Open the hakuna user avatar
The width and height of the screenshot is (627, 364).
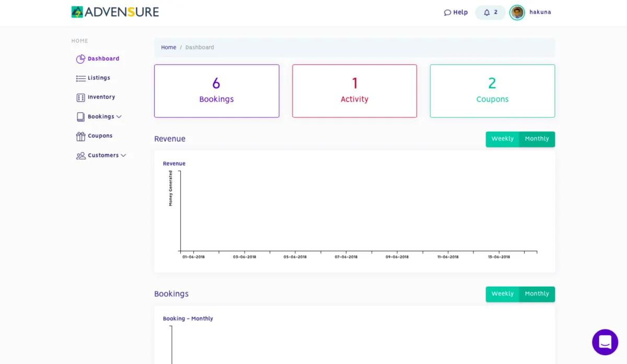coord(517,13)
